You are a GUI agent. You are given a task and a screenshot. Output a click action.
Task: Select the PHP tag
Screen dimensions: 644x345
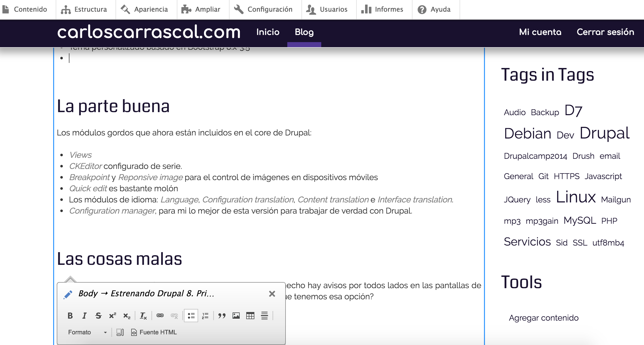609,221
